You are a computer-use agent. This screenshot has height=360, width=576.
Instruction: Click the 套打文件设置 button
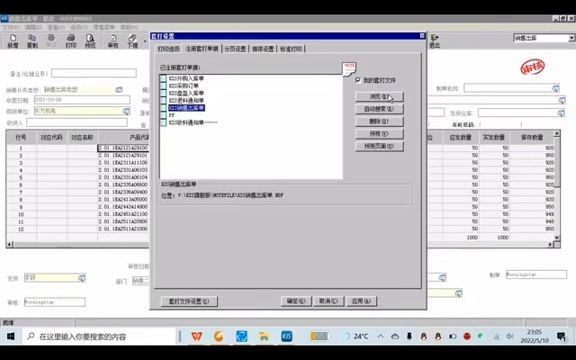click(189, 301)
